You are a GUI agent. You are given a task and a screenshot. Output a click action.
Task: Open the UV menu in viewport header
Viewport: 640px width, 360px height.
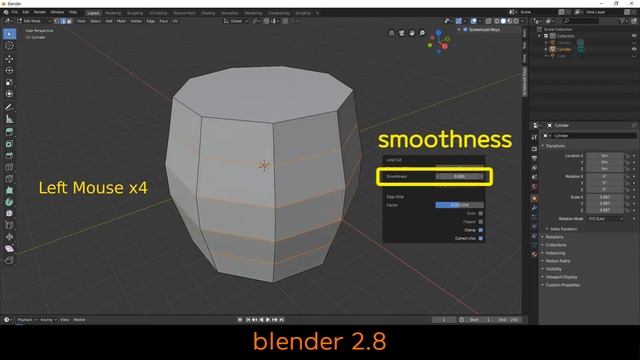click(175, 21)
